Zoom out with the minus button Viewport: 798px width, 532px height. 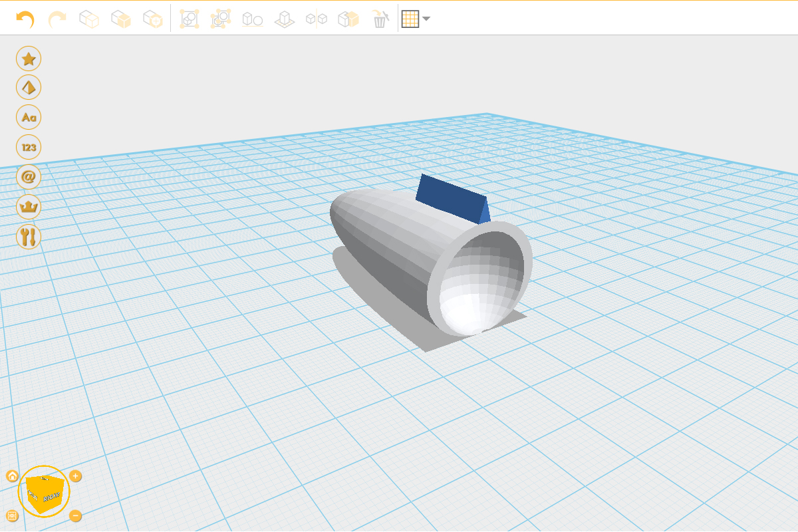pos(76,515)
